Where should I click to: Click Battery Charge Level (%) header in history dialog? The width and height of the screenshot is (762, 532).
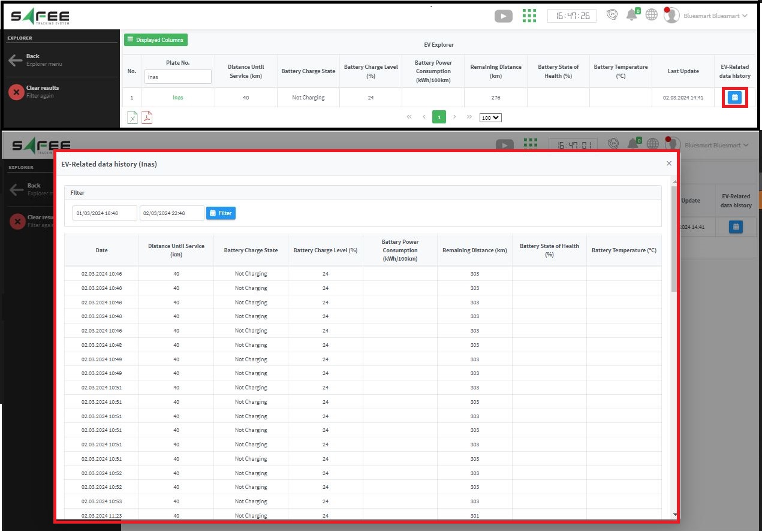click(326, 250)
